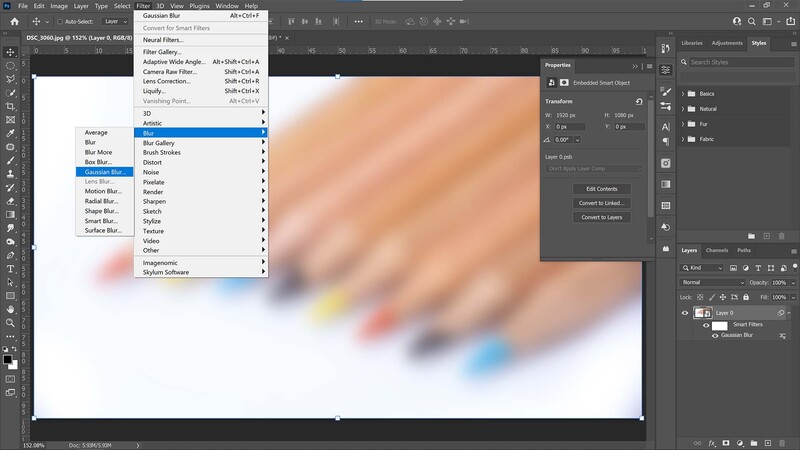Toggle lock all padlock icon
Screen dimensions: 800x450
pyautogui.click(x=746, y=297)
